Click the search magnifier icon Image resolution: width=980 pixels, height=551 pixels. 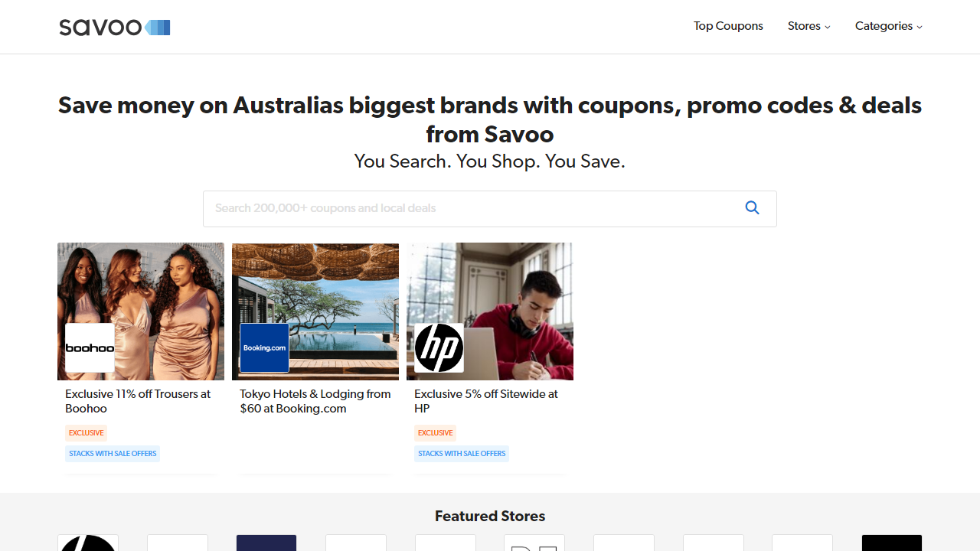(x=752, y=207)
